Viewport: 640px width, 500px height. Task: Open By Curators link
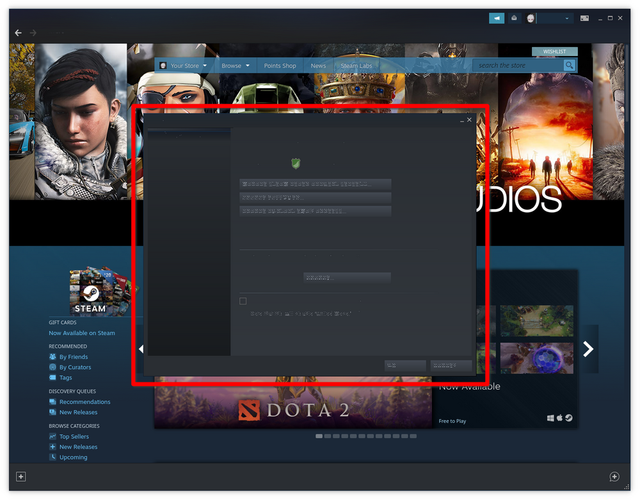pos(75,367)
